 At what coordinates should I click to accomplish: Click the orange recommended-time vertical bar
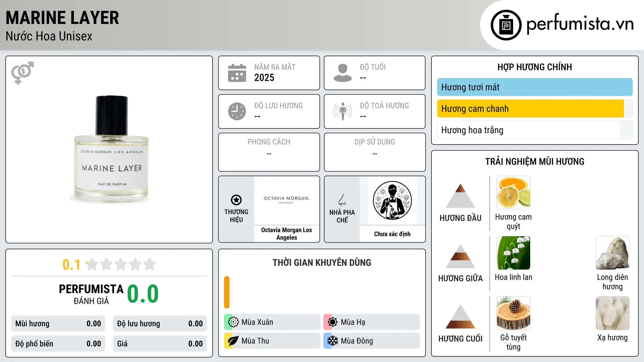tap(227, 292)
